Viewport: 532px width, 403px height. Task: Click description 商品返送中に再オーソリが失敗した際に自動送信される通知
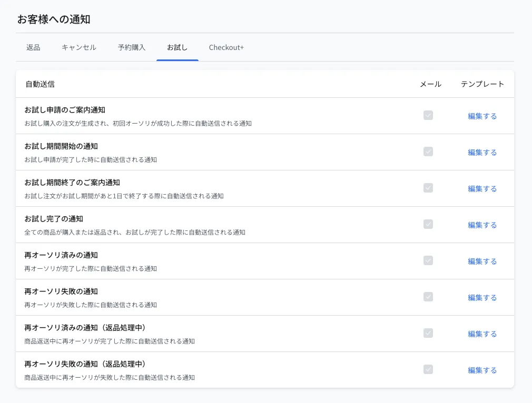tap(110, 377)
